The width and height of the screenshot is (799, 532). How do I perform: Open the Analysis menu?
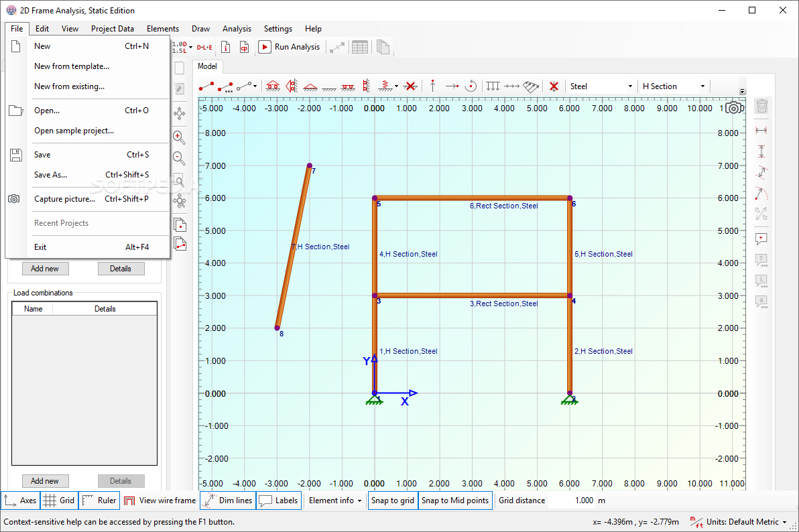coord(237,29)
